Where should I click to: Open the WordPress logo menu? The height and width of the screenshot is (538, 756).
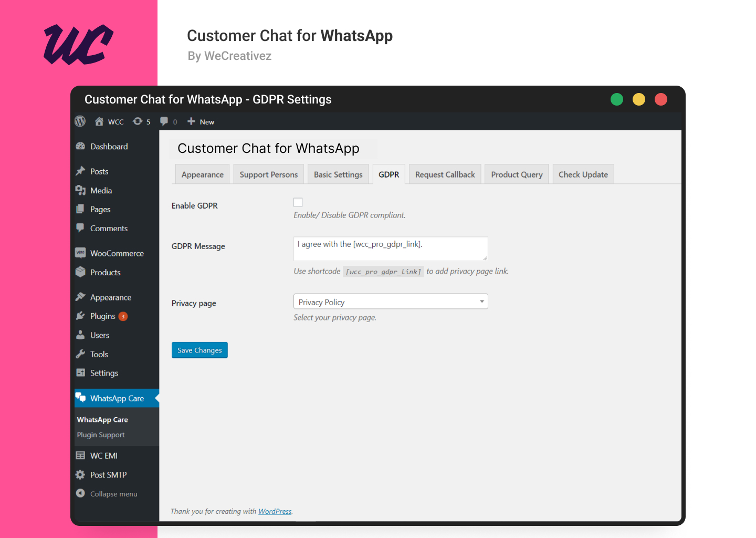coord(80,121)
